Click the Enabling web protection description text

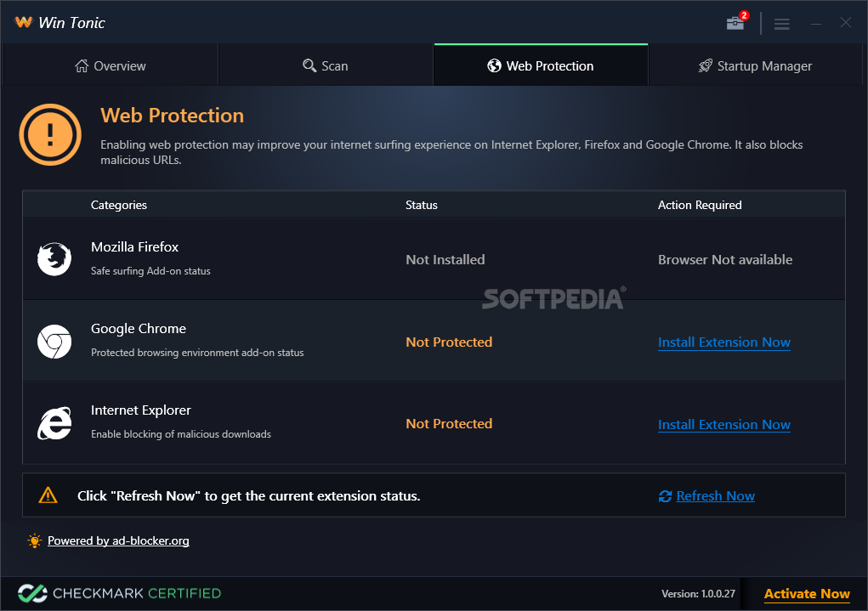451,152
